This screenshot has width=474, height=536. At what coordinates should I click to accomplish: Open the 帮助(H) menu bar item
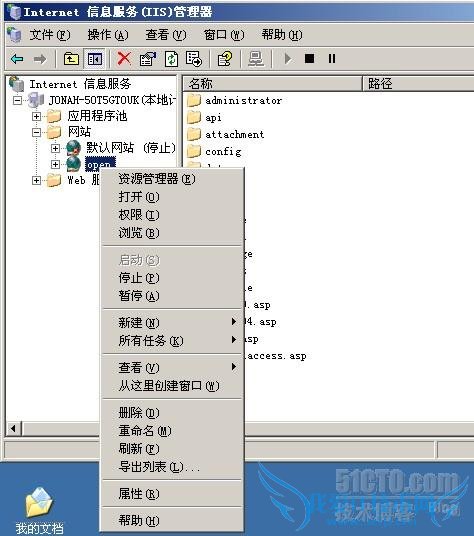tap(282, 35)
